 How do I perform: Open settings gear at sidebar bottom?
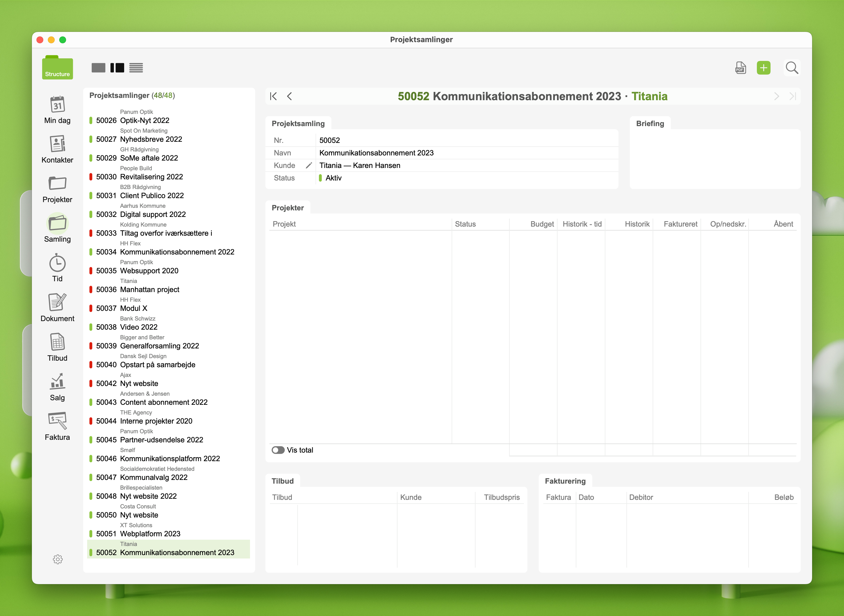click(x=58, y=559)
